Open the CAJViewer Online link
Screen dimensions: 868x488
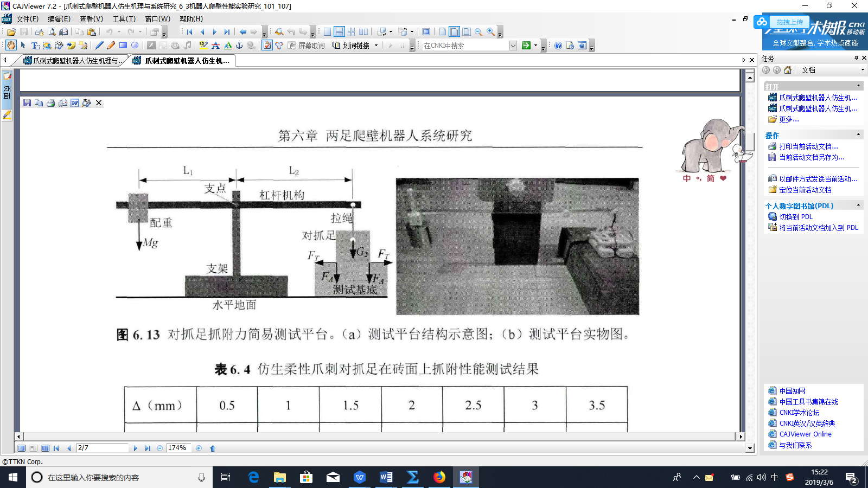click(805, 434)
